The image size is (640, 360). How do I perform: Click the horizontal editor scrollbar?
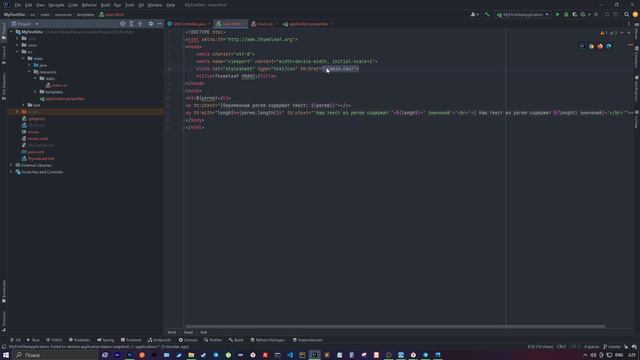click(395, 326)
